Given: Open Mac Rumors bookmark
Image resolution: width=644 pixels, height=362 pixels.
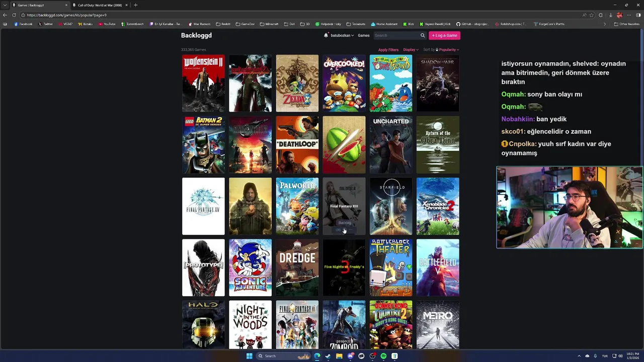Looking at the screenshot, I should (x=199, y=24).
